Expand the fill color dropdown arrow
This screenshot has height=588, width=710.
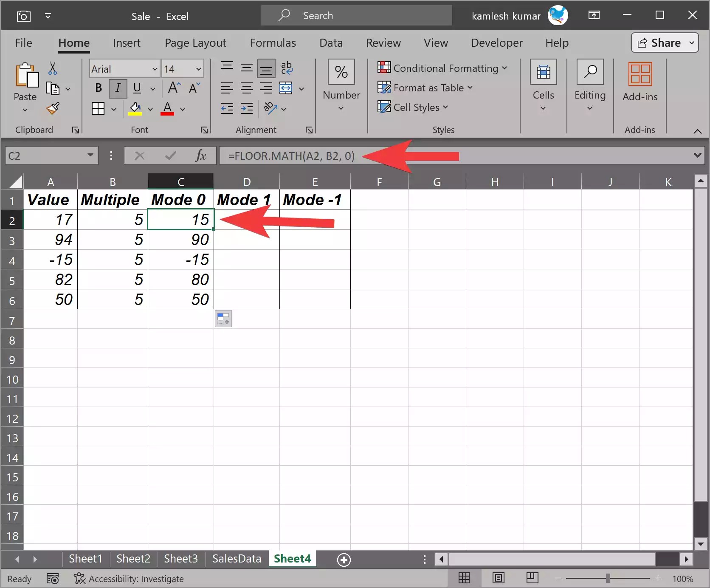[x=150, y=109]
